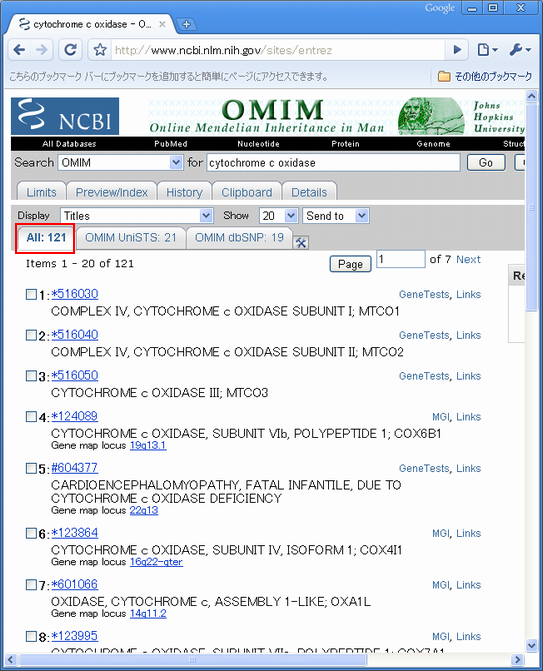Go to the Next results page
Screen dimensions: 543x671
point(468,259)
